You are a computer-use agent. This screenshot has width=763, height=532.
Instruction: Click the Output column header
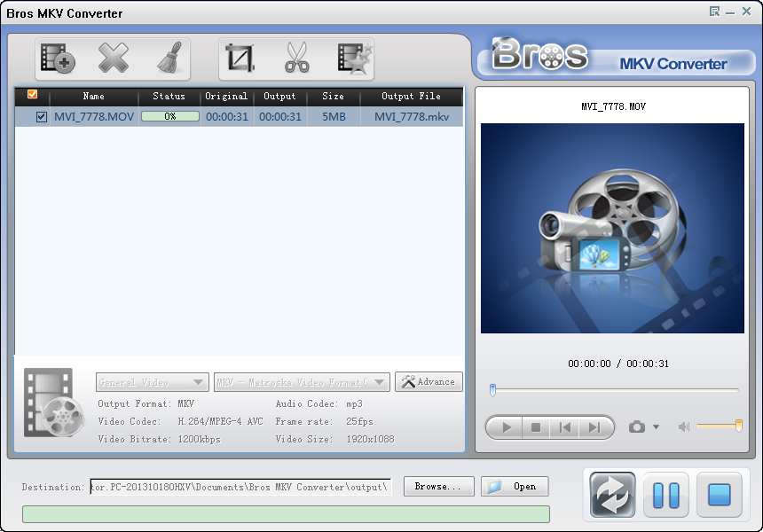click(279, 97)
